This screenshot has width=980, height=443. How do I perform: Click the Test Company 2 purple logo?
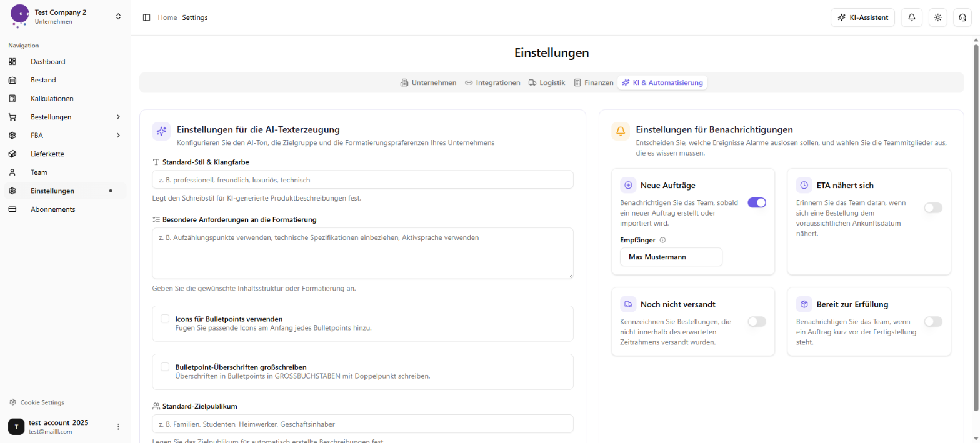pos(19,16)
